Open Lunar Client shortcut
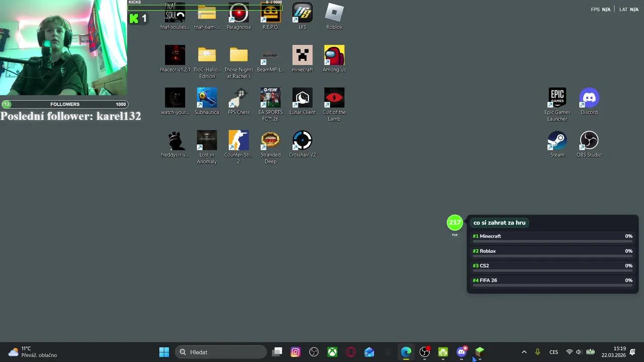Image resolution: width=644 pixels, height=362 pixels. click(302, 102)
